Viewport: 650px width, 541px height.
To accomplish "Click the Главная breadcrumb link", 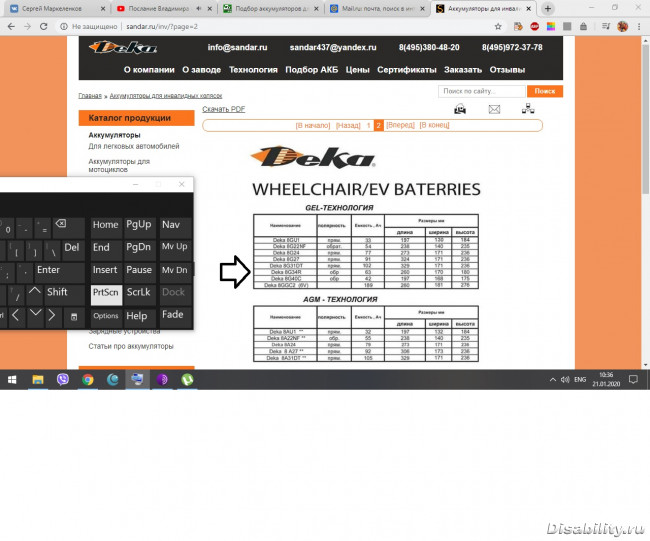I will [90, 96].
